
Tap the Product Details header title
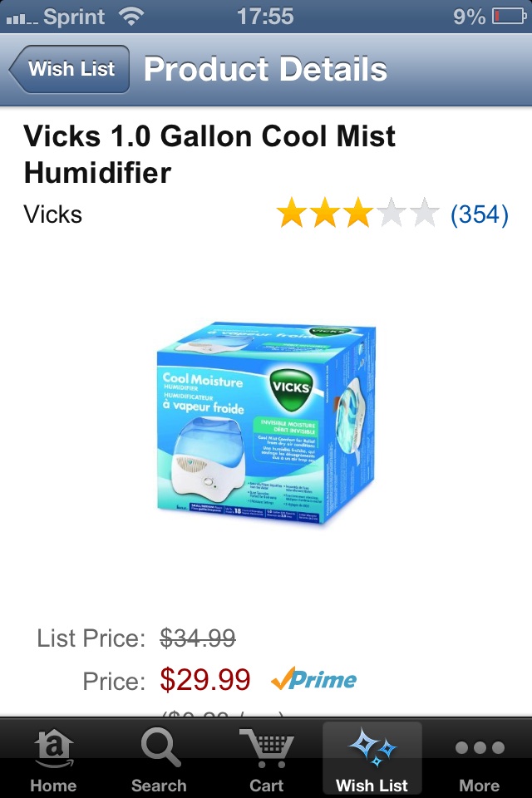pyautogui.click(x=265, y=69)
